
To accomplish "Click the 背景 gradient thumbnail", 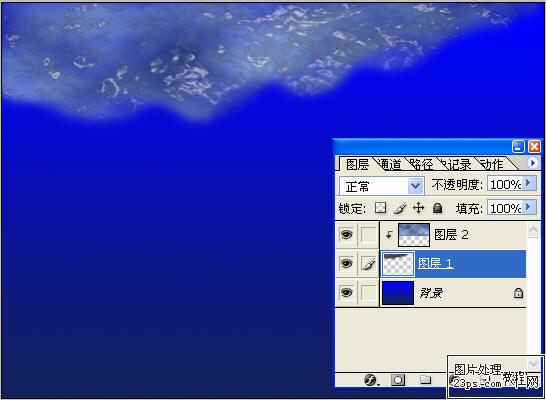I will pyautogui.click(x=398, y=293).
